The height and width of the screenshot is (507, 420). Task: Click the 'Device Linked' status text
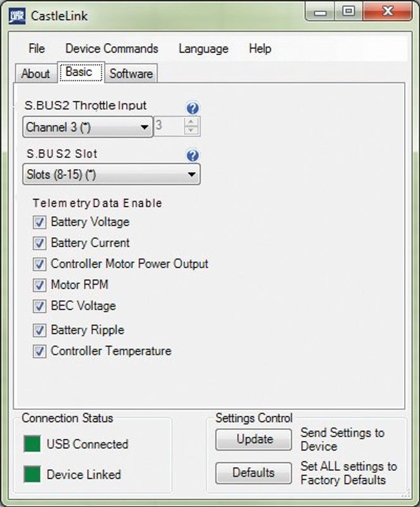click(x=84, y=474)
